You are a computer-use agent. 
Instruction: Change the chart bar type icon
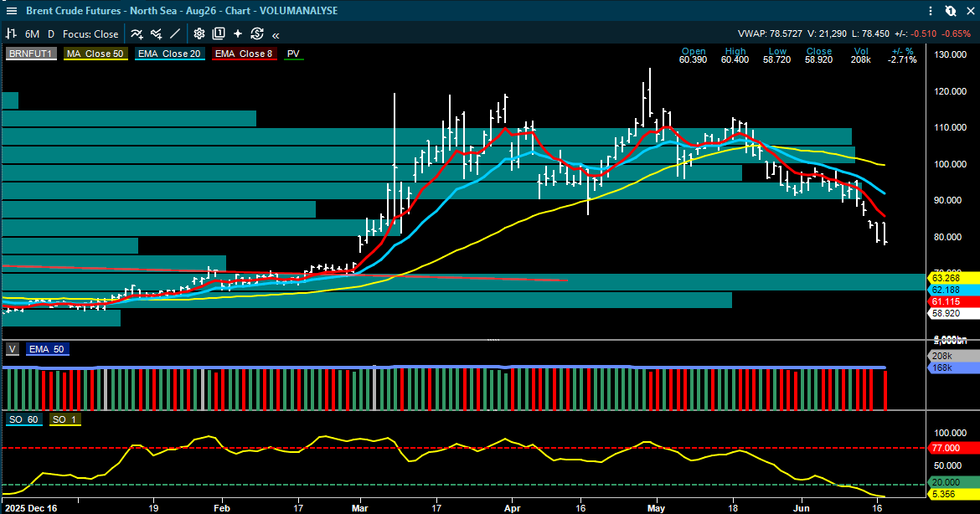point(11,33)
